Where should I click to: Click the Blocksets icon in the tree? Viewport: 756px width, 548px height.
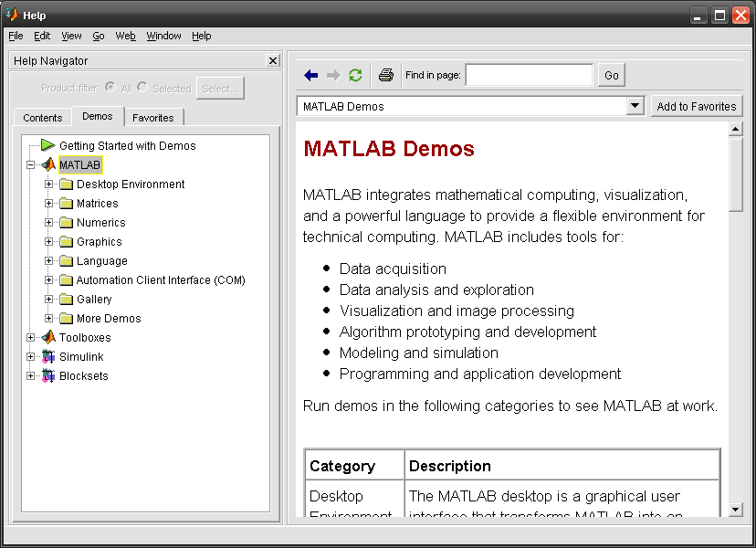[47, 376]
